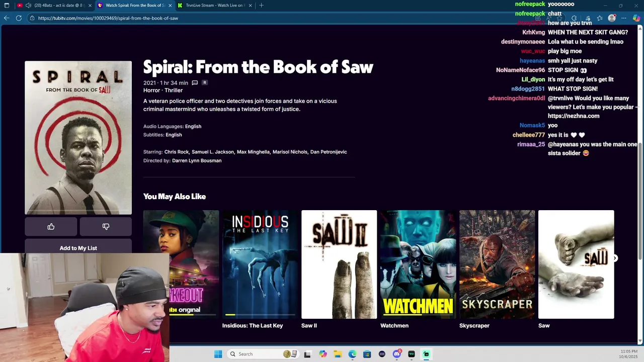
Task: Select the Watch Spiral Tubi tab
Action: 135,5
